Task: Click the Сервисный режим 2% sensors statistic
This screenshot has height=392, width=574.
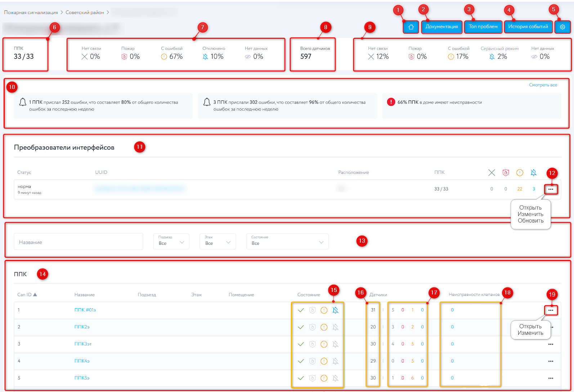Action: click(499, 53)
